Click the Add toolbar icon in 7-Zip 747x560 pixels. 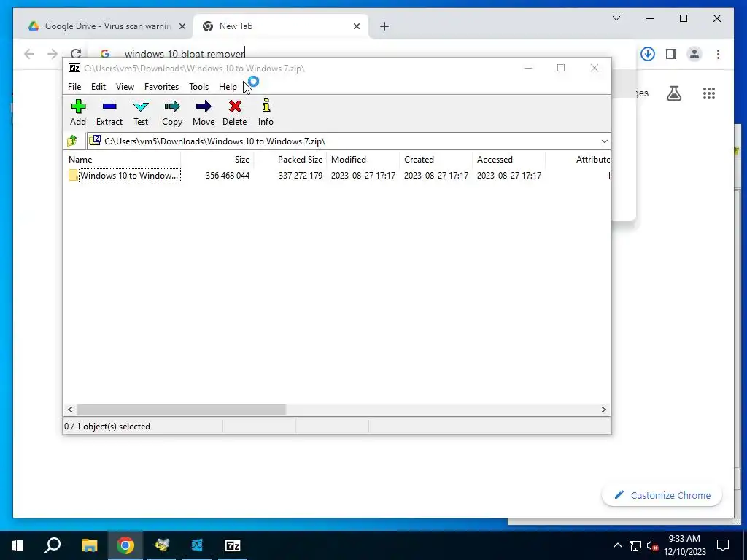(78, 112)
